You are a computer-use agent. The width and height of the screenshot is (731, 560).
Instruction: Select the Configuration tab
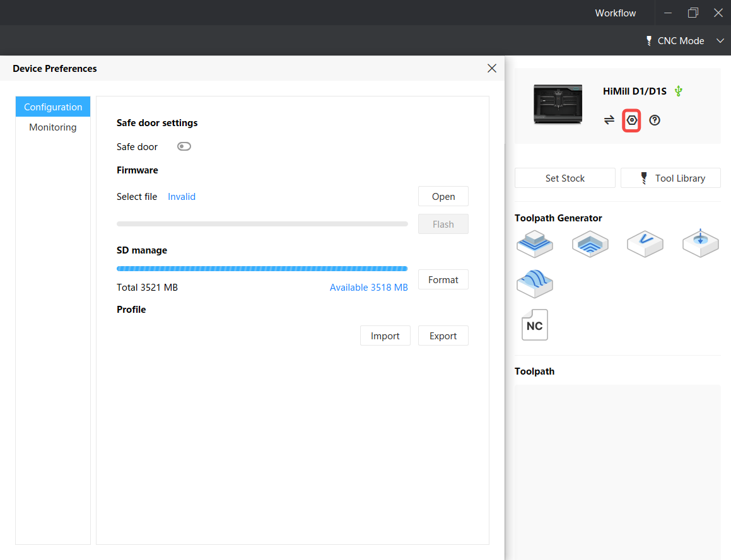pyautogui.click(x=53, y=107)
